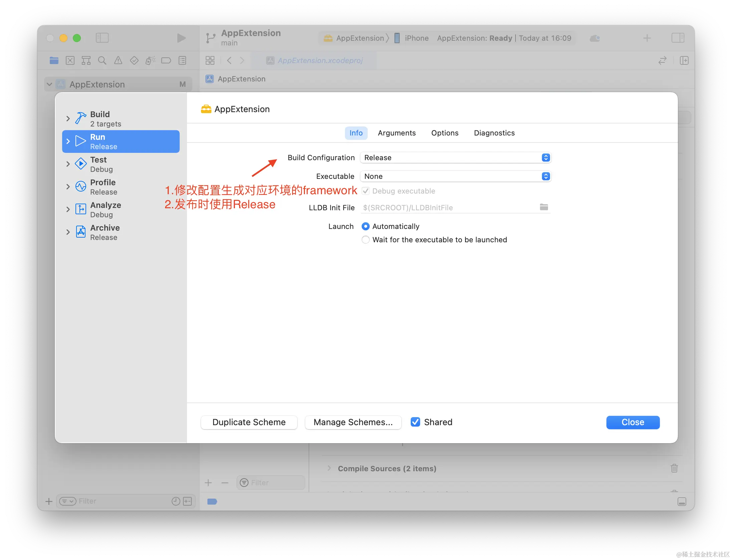Toggle the left navigator sidebar icon

[x=102, y=38]
